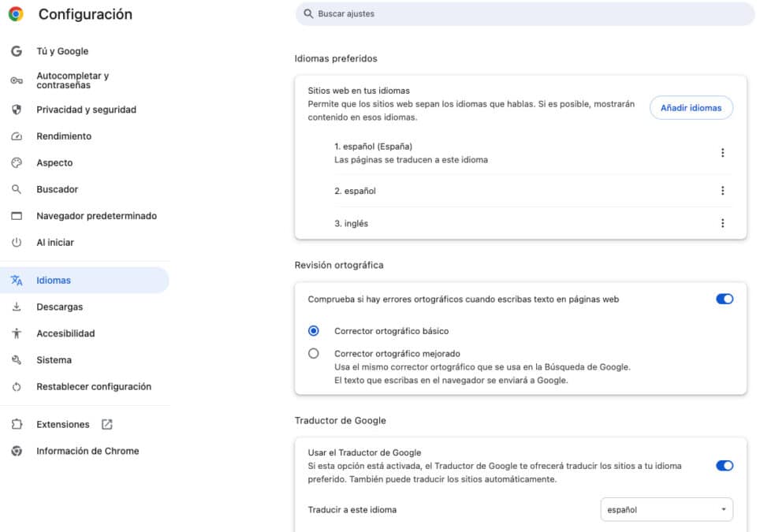Open Sistema settings
Viewport: 760px width, 532px height.
click(54, 360)
